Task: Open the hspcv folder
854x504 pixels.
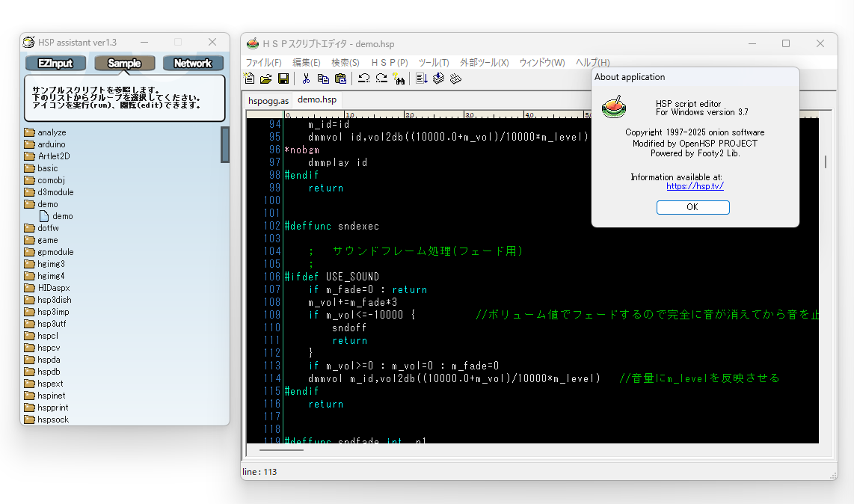Action: 43,348
